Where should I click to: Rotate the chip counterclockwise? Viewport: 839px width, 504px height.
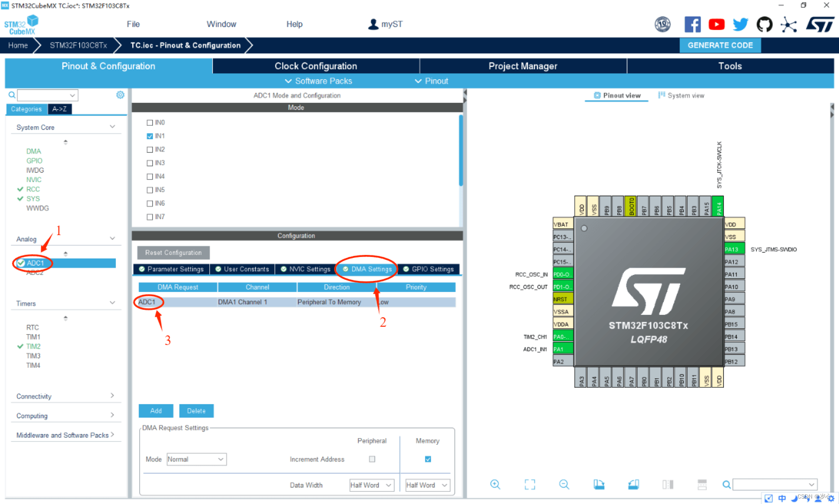pos(633,484)
